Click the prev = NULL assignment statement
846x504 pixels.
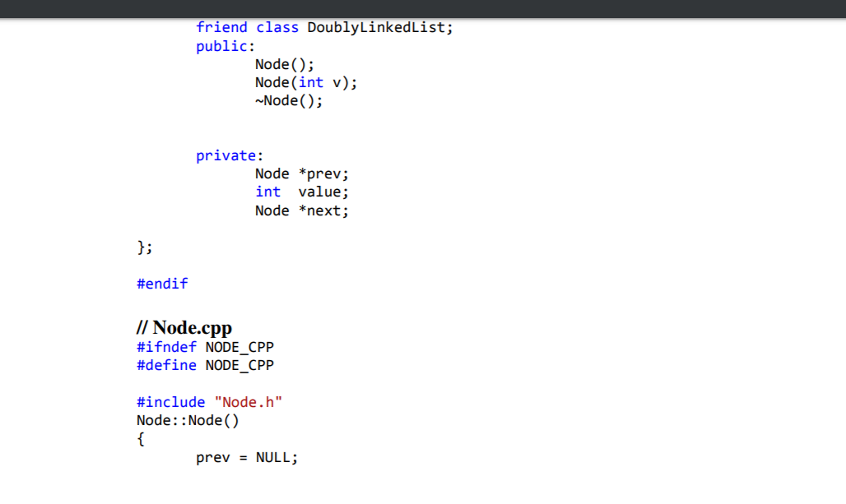pos(247,457)
